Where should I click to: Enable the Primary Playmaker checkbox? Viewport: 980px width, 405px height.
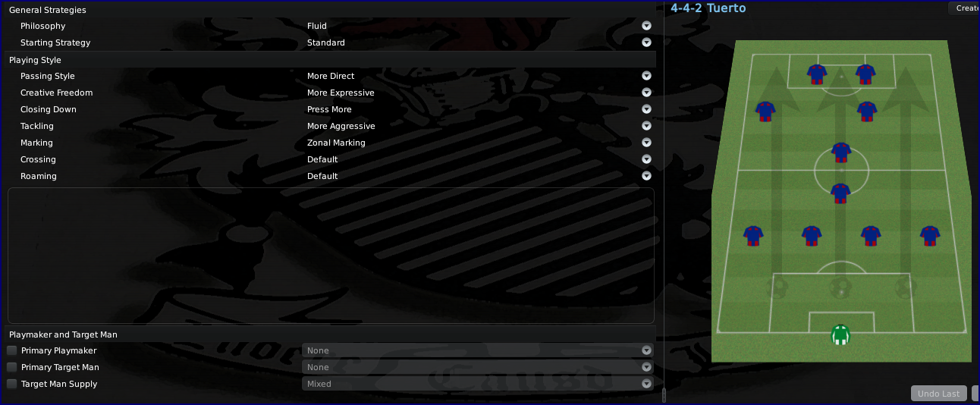[x=12, y=350]
